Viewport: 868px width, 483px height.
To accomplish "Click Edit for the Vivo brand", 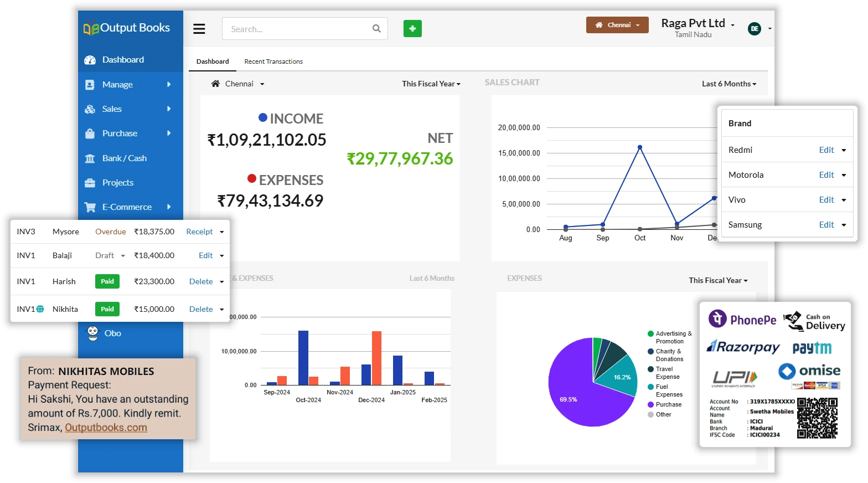I will tap(826, 200).
